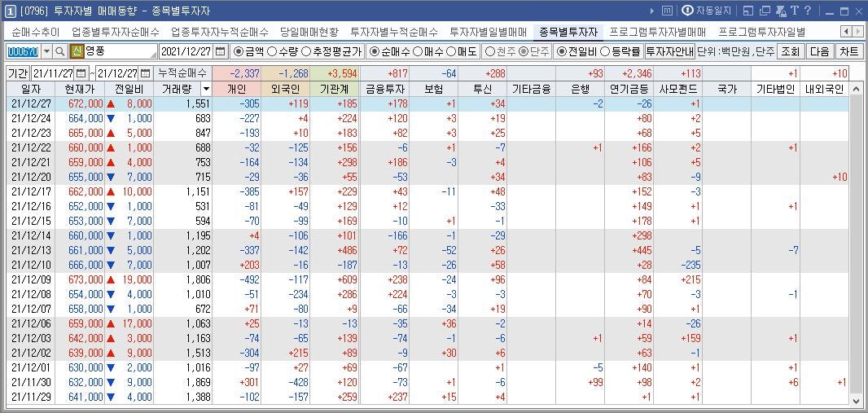Switch to the 당일매매현황 tab
868x413 pixels.
(309, 32)
